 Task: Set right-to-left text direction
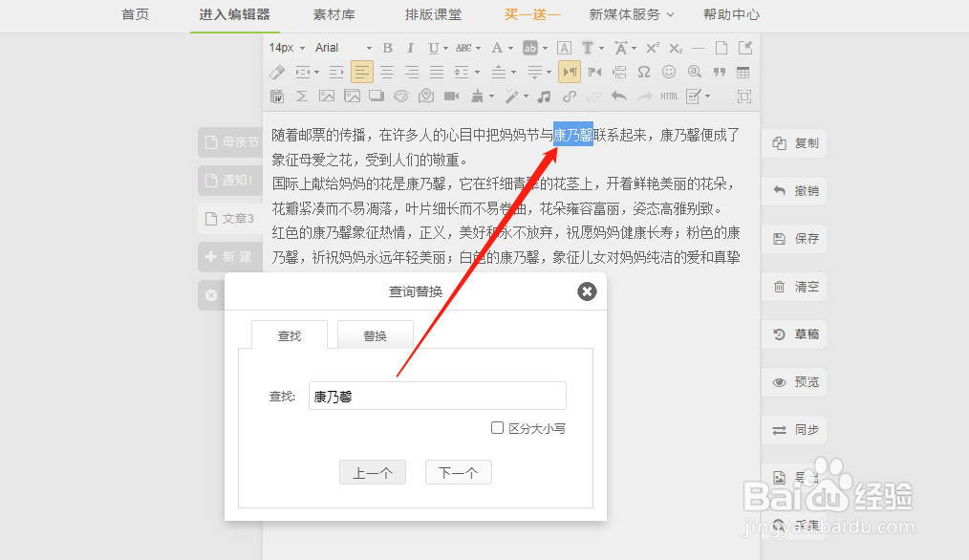click(594, 73)
